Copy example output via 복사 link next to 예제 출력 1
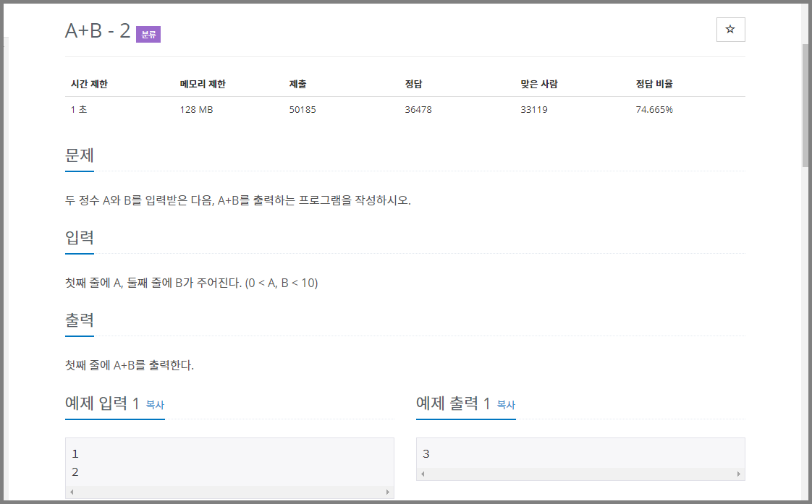 click(x=506, y=405)
